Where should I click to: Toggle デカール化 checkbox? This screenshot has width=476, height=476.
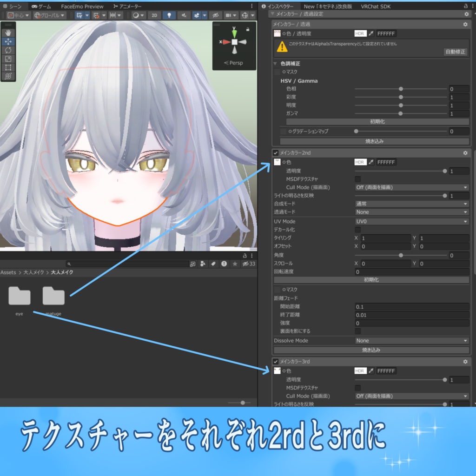(357, 230)
